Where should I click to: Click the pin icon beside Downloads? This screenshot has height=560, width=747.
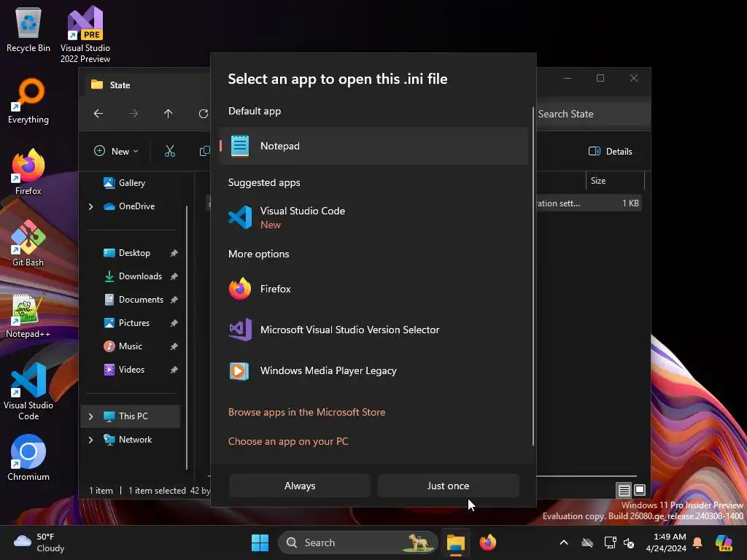174,276
